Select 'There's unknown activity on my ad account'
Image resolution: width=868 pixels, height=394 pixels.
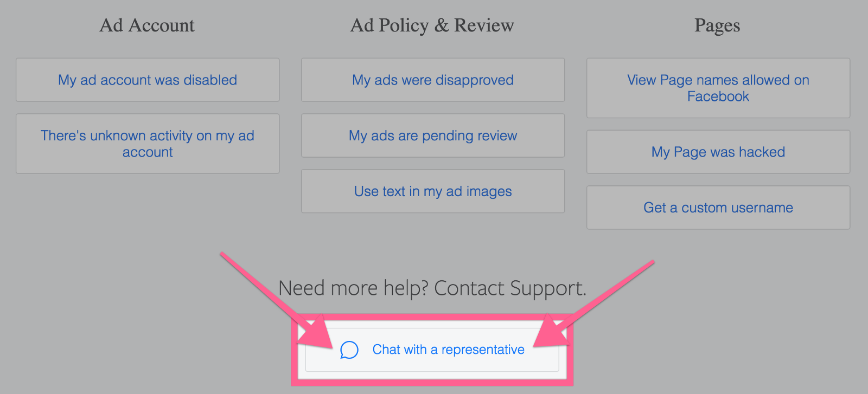[148, 144]
